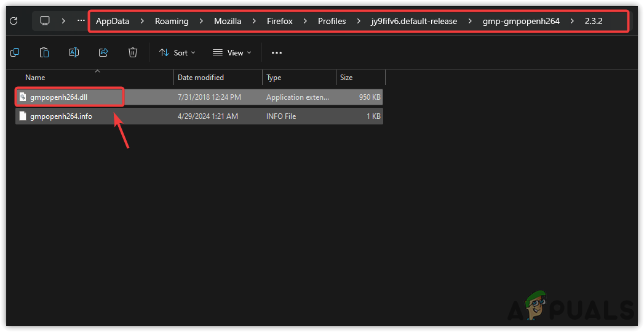Jump to Profiles folder in breadcrumb
644x332 pixels.
[x=332, y=21]
